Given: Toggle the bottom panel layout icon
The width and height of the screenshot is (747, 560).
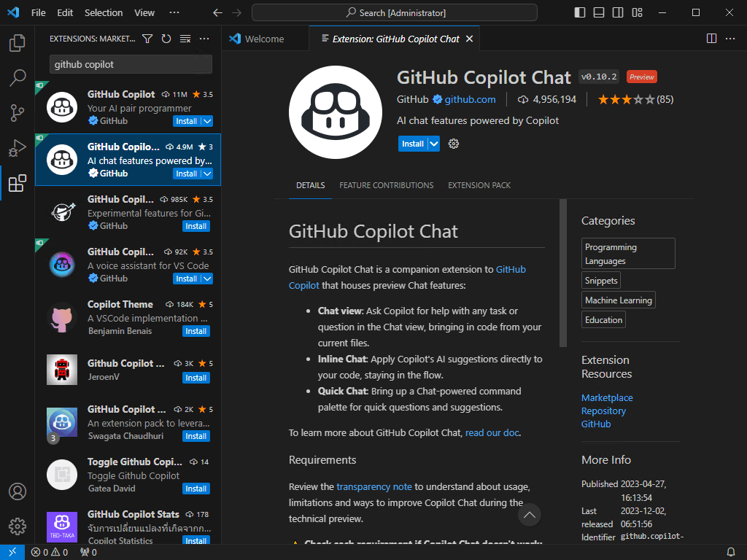Looking at the screenshot, I should tap(599, 13).
